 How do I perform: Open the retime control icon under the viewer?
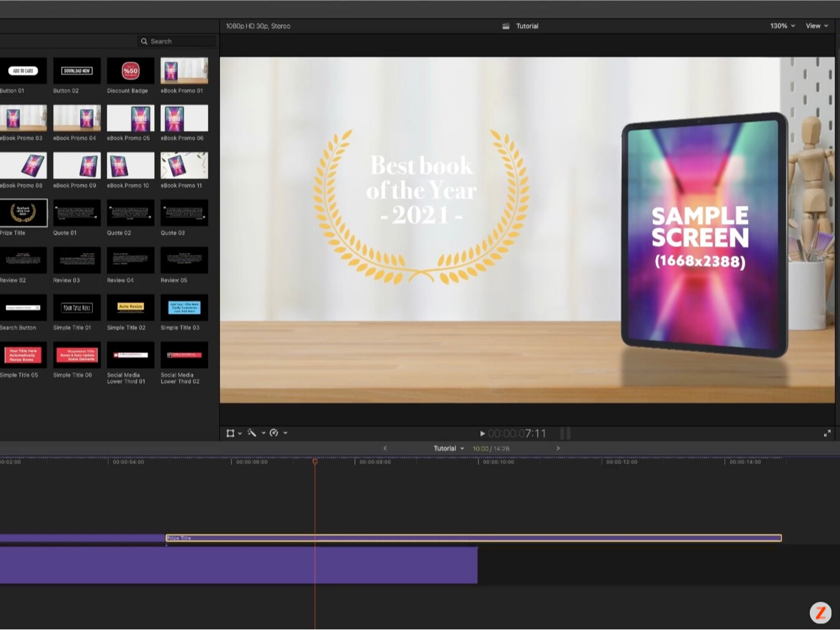274,433
